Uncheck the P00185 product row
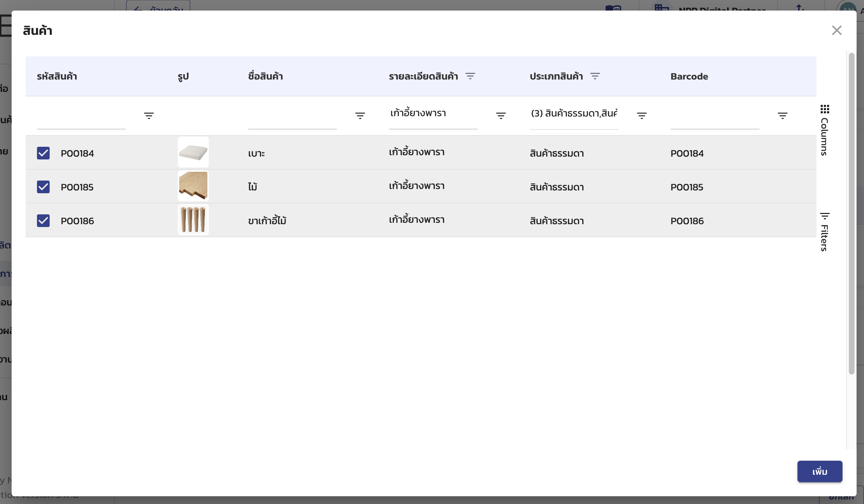864x504 pixels. click(44, 187)
